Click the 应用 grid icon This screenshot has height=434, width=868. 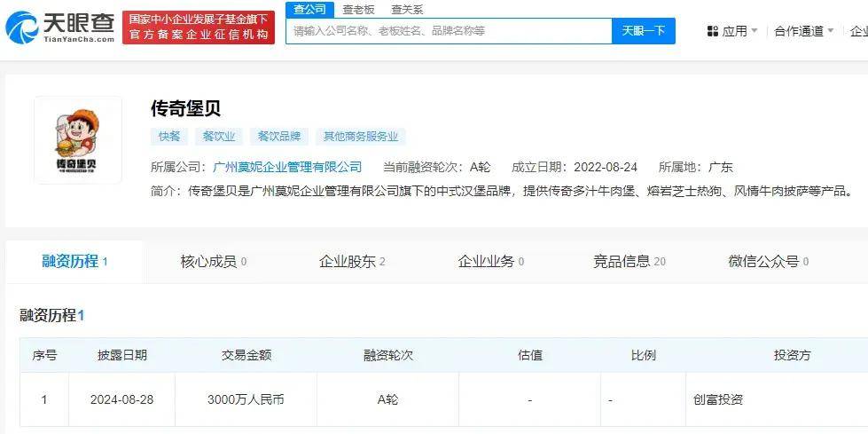coord(713,32)
